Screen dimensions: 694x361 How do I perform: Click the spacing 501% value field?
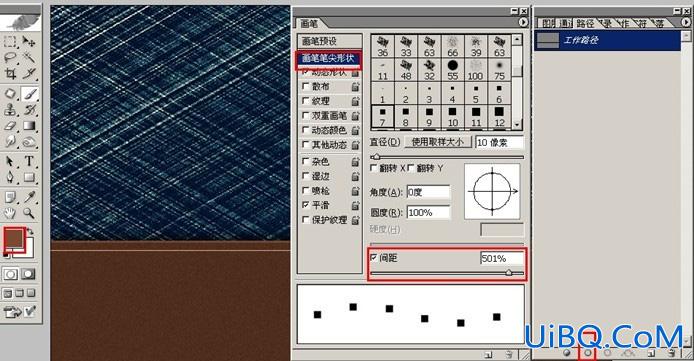coord(502,258)
